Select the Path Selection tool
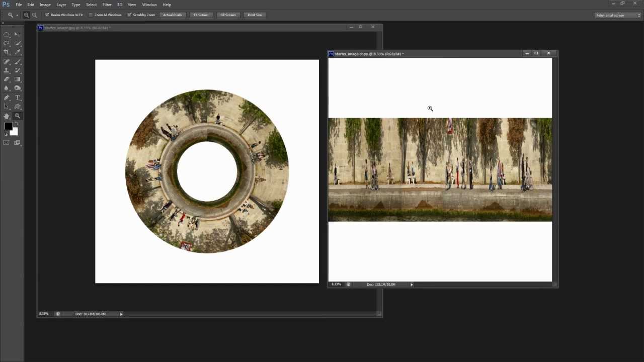The width and height of the screenshot is (644, 362). click(x=7, y=107)
